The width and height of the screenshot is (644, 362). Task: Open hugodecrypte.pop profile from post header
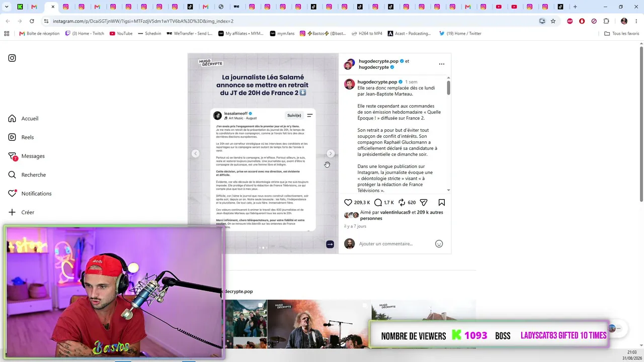(378, 61)
